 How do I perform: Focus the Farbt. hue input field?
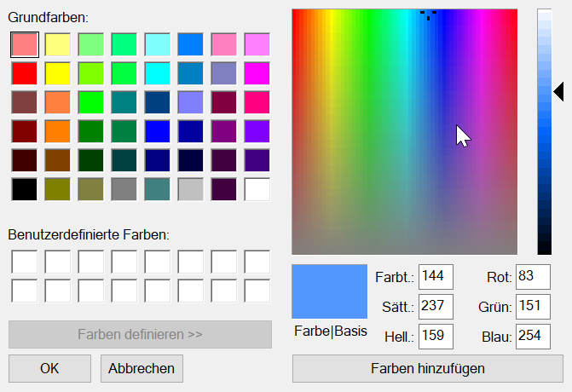436,277
